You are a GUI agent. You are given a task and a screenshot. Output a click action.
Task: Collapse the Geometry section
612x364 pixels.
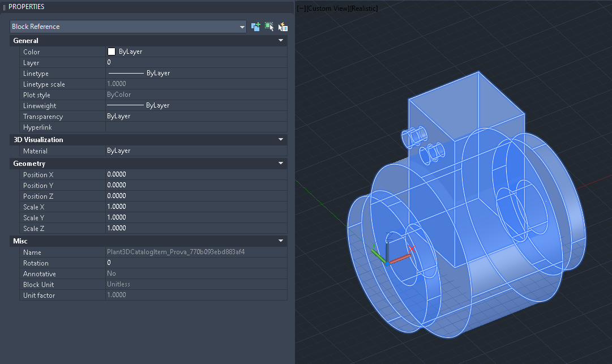pos(280,164)
